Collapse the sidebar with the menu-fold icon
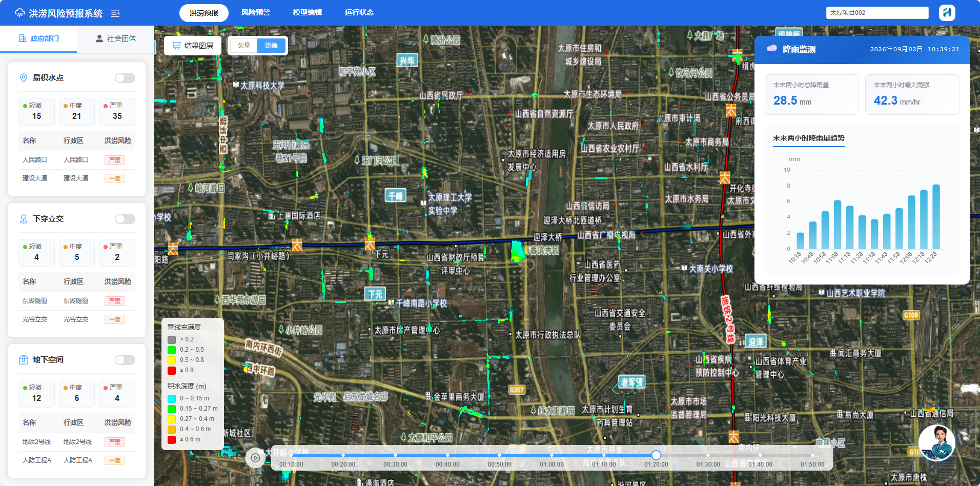Screen dimensions: 980x486 point(115,13)
